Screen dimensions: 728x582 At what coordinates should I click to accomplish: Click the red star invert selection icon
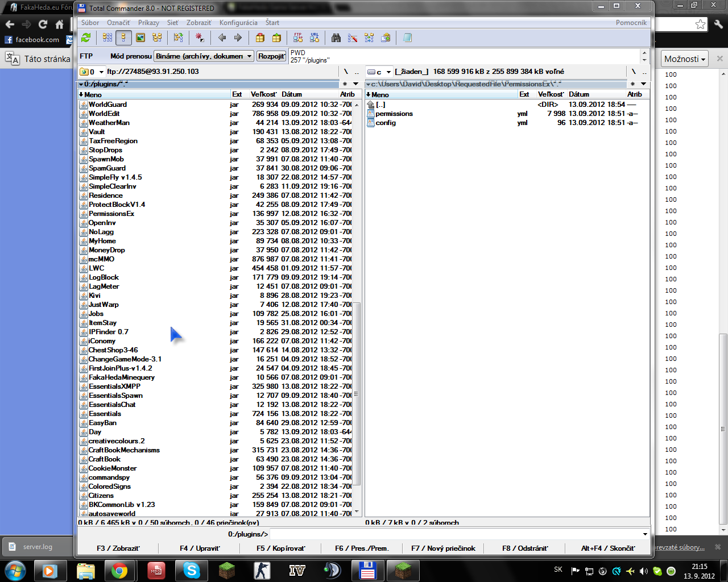click(x=200, y=38)
